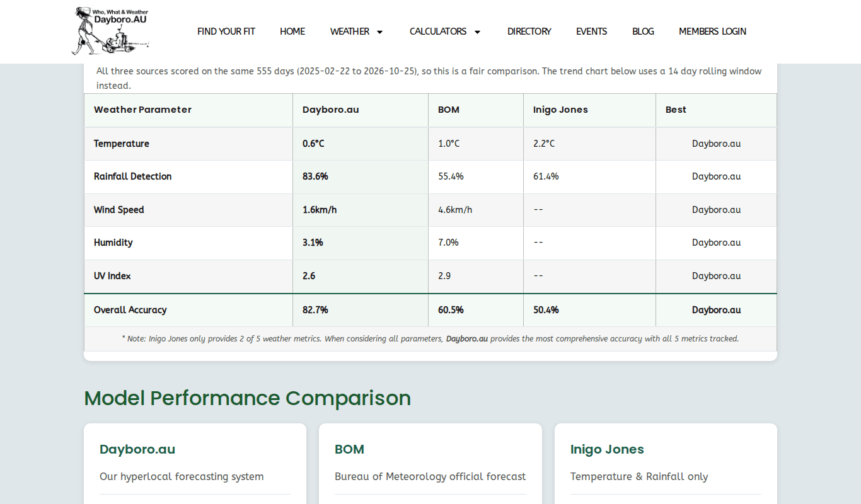Click the 83.6% rainfall detection value

pyautogui.click(x=315, y=176)
